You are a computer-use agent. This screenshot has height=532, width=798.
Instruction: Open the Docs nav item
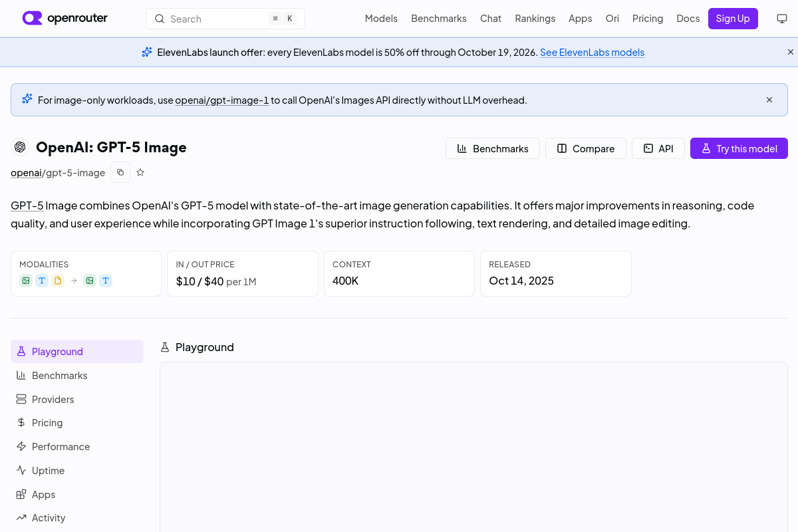(688, 19)
